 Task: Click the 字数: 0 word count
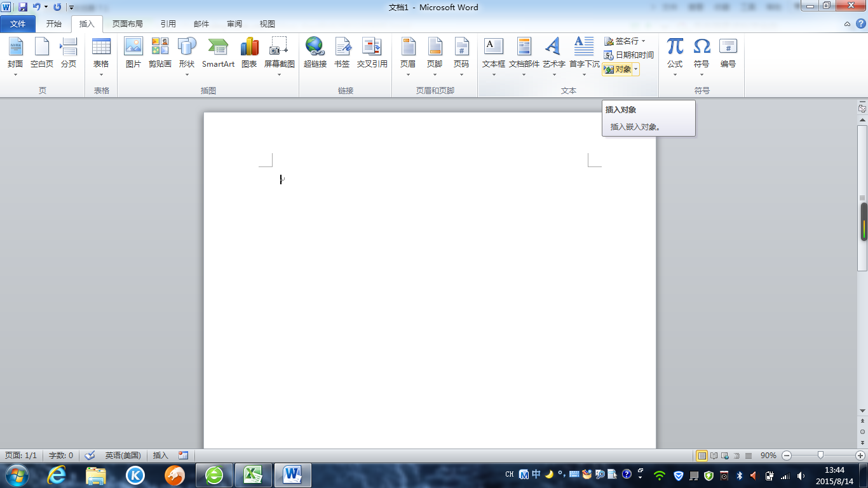point(61,456)
